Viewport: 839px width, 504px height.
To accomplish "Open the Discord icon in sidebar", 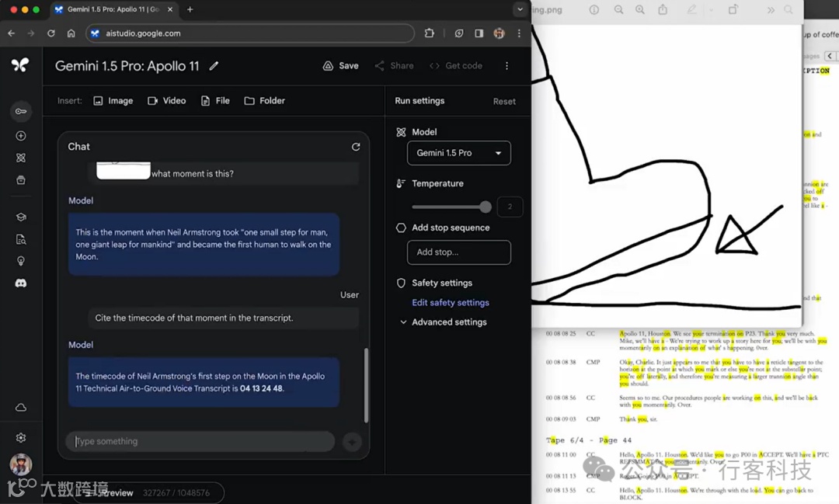I will pyautogui.click(x=21, y=283).
